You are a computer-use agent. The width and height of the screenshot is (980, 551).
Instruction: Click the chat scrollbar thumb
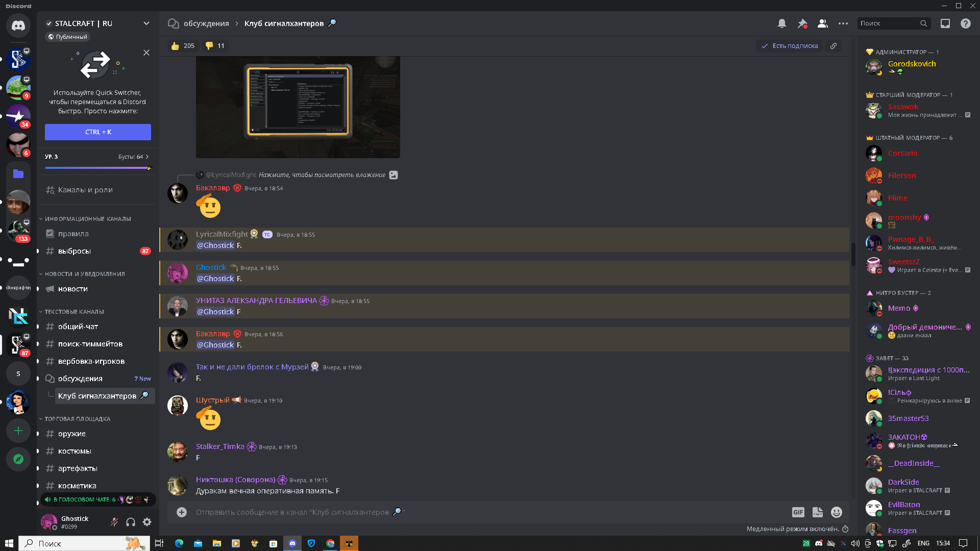(853, 254)
